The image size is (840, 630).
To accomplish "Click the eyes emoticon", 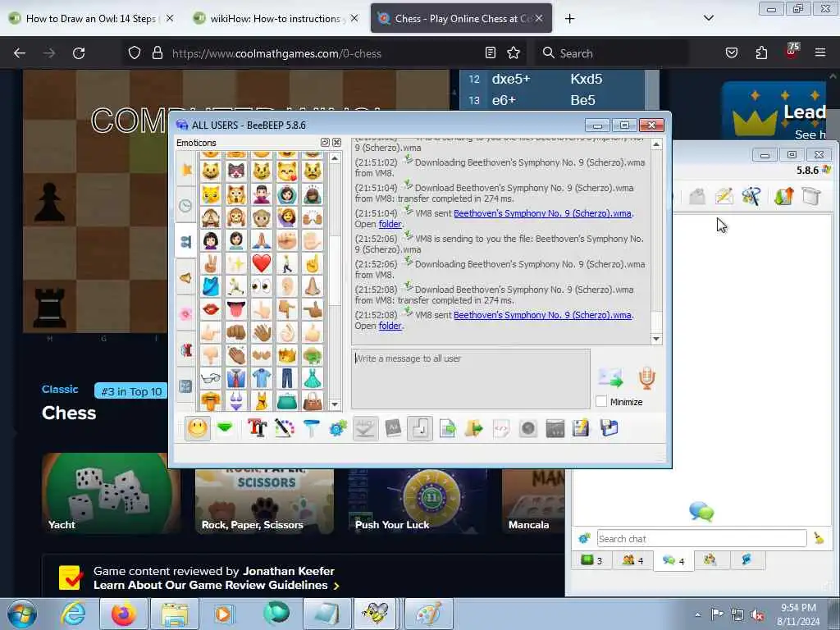I will [262, 286].
